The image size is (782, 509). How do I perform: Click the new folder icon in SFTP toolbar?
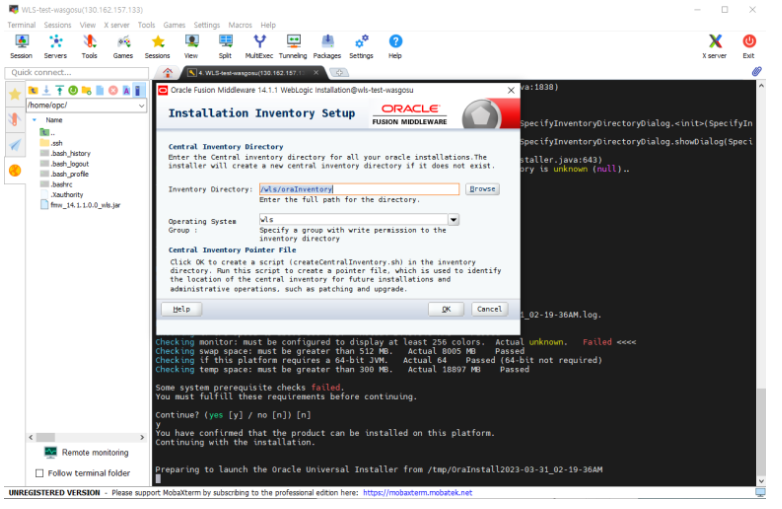tap(87, 90)
